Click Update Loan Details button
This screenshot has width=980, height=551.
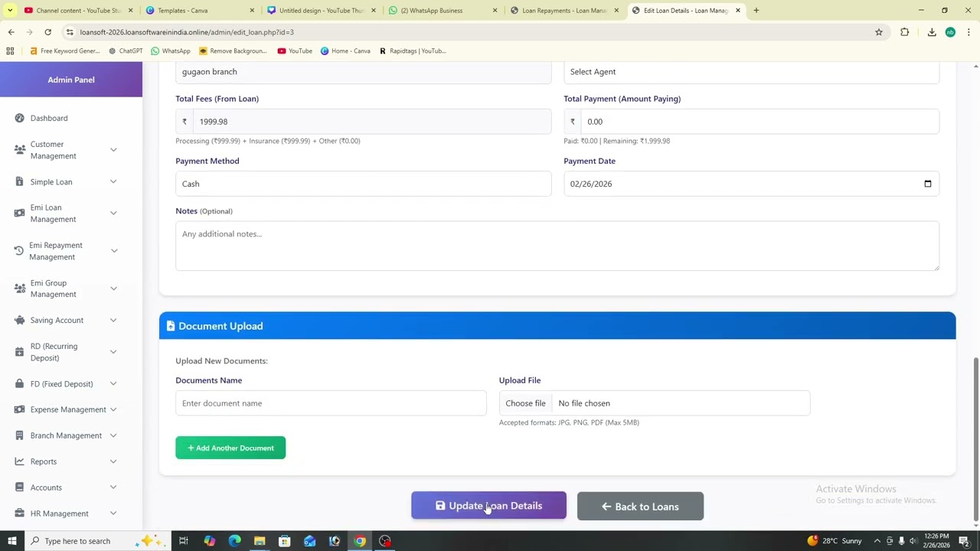pyautogui.click(x=488, y=506)
